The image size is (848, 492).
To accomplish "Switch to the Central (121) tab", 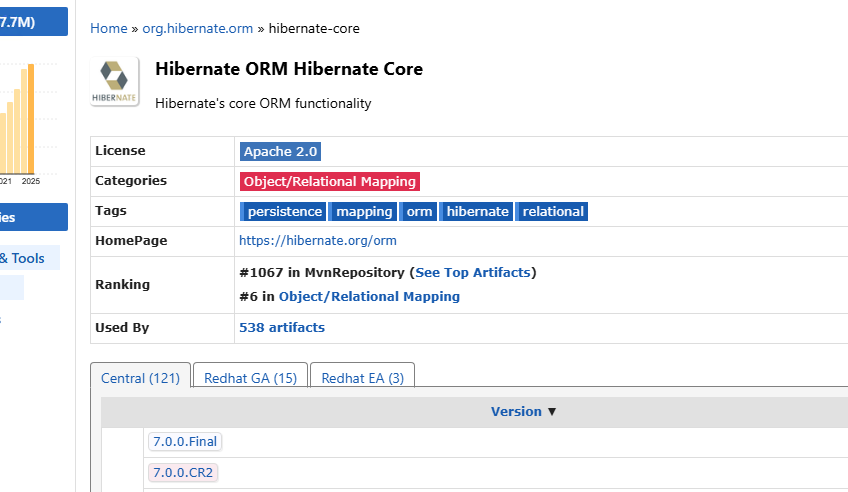I will (x=140, y=377).
